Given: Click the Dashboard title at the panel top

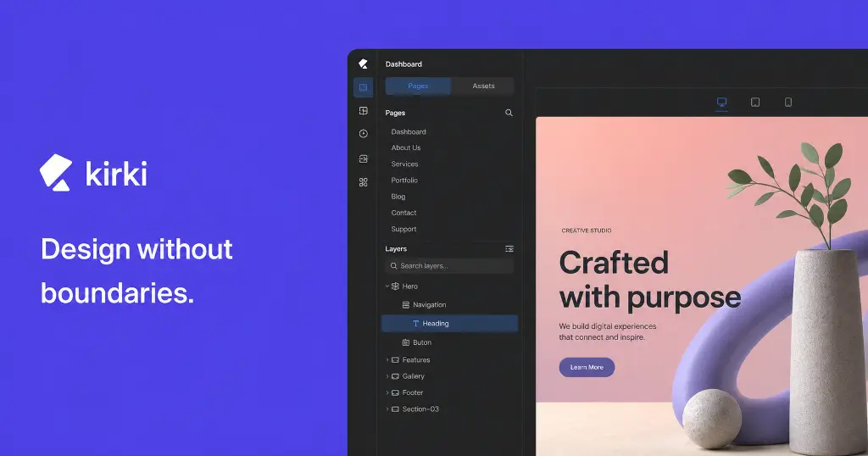Looking at the screenshot, I should tap(403, 64).
